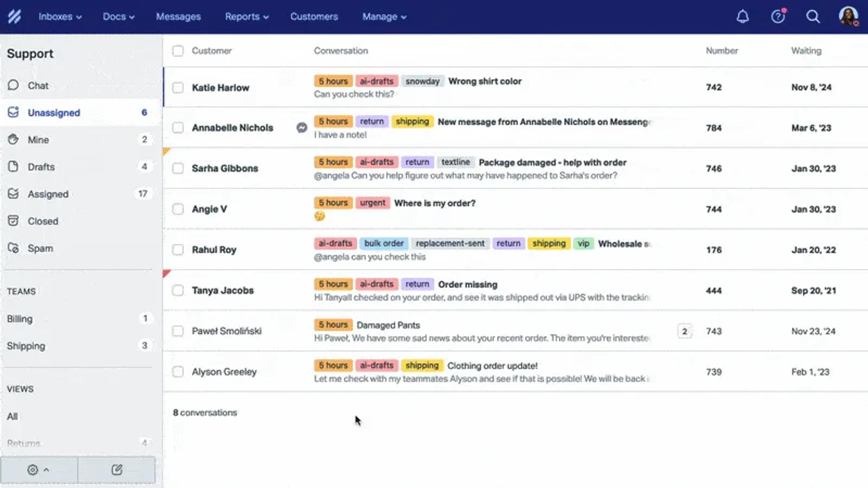Open the Clothing order update! conversation
868x488 pixels.
pyautogui.click(x=492, y=366)
